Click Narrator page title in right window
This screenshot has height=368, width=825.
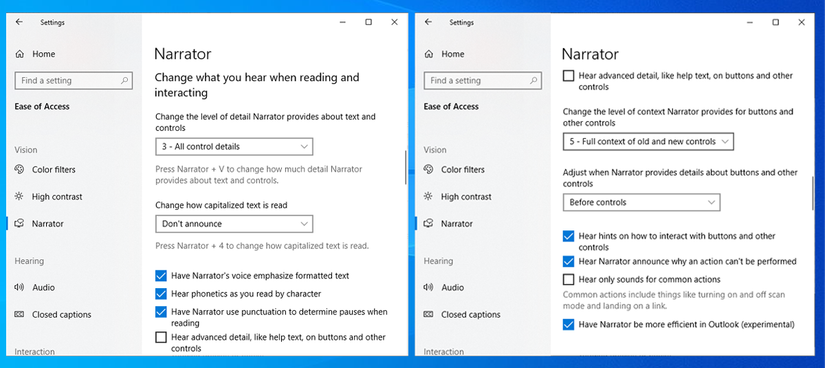[x=590, y=54]
